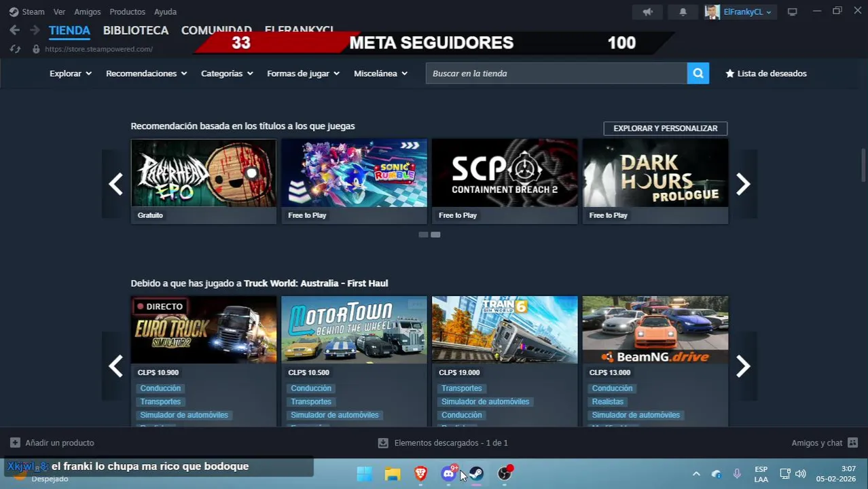
Task: Open the Windows Start menu
Action: click(364, 474)
